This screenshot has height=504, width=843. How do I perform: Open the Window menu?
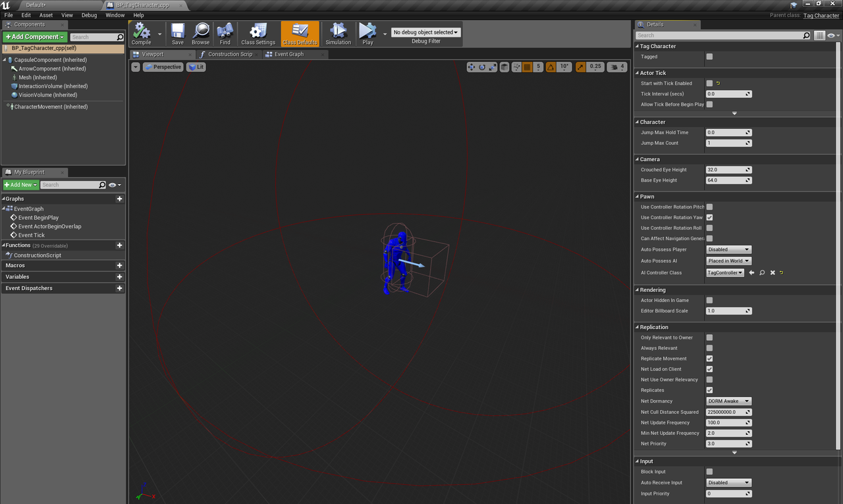tap(115, 15)
